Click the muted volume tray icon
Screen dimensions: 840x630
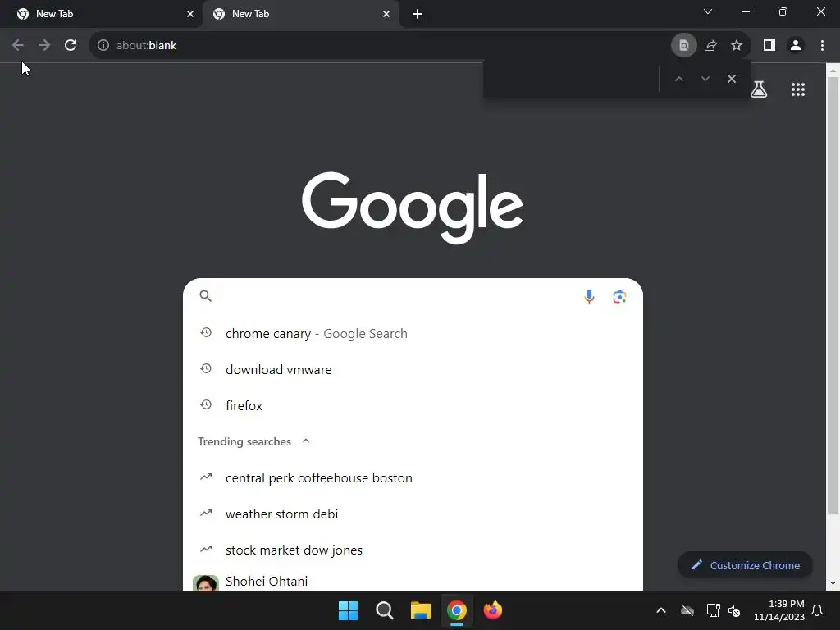(734, 610)
